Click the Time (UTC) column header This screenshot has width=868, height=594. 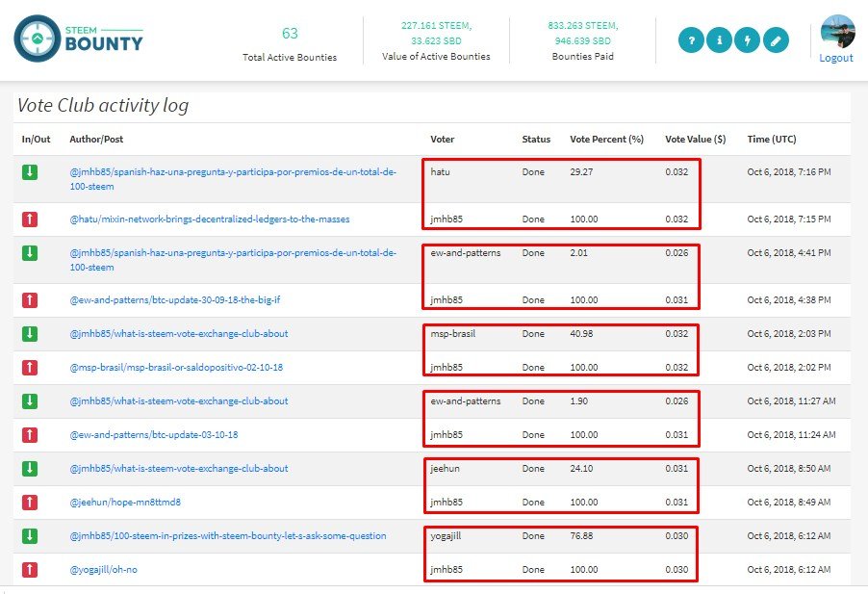pyautogui.click(x=772, y=140)
